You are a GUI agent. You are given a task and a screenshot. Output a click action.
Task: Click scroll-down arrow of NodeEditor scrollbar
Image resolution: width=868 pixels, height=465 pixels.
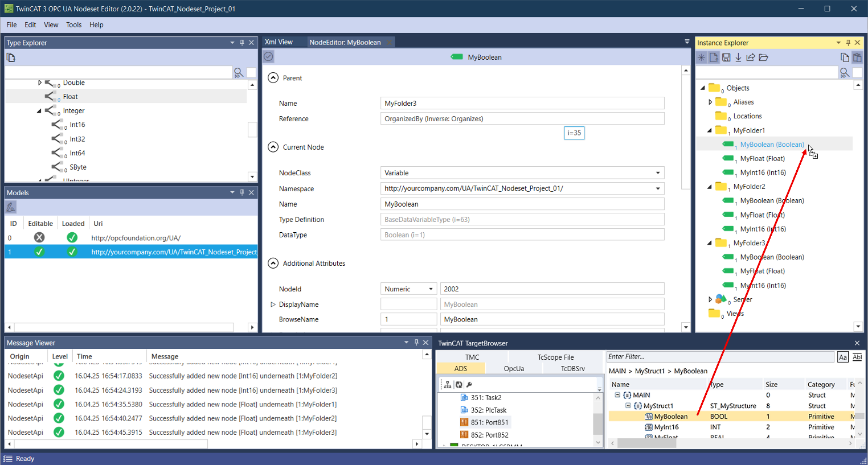click(686, 327)
